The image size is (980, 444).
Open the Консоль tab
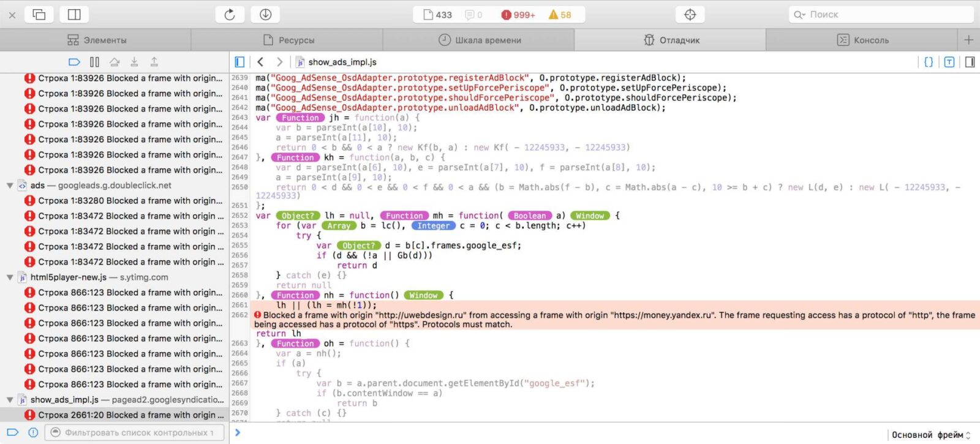[862, 40]
